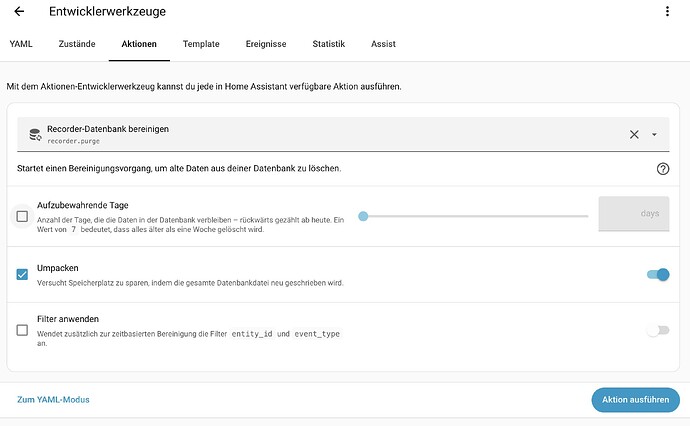Click the description starting 'Startet einen Bereinigungsvorgang'
Viewport: 690px width, 426px height.
pos(179,168)
